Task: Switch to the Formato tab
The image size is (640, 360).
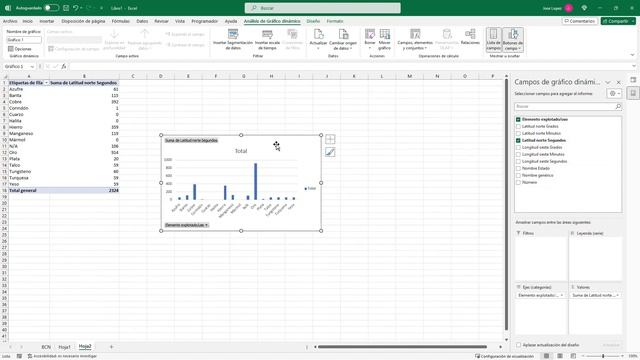Action: tap(335, 21)
